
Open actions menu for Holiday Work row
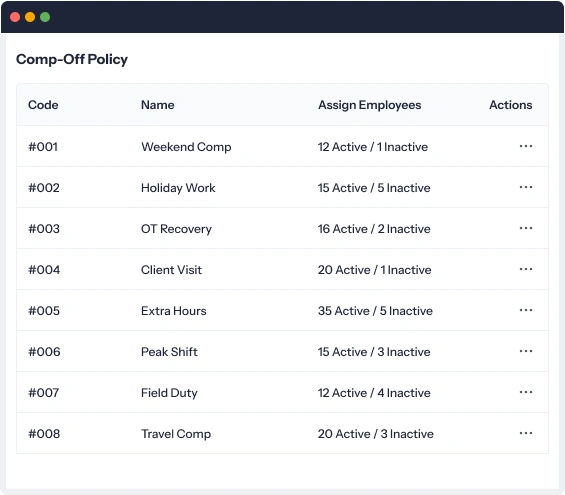click(x=526, y=187)
